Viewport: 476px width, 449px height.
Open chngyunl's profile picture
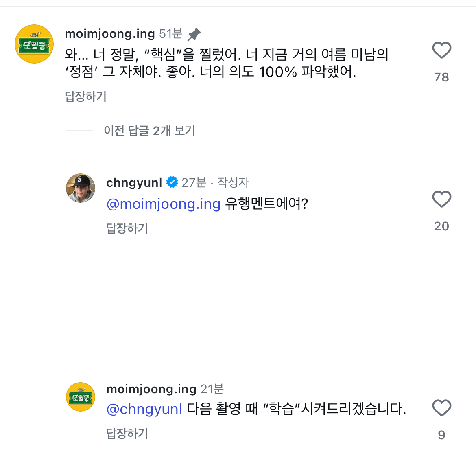pos(81,188)
